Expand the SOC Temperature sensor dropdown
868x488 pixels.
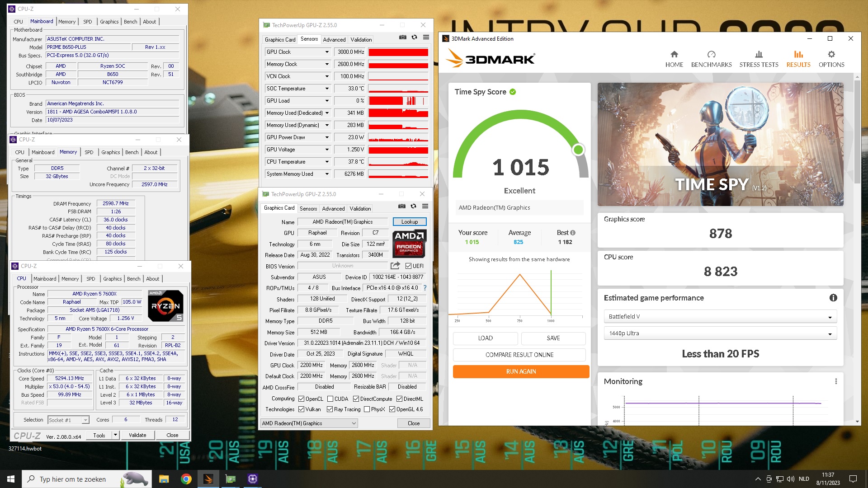327,89
